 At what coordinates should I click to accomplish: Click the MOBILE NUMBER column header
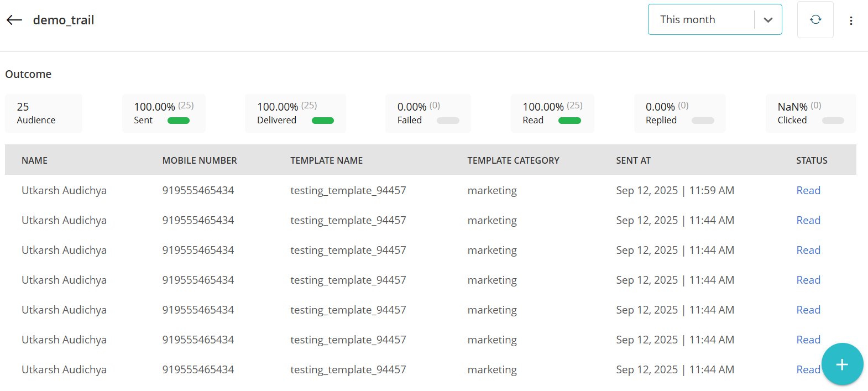[199, 160]
